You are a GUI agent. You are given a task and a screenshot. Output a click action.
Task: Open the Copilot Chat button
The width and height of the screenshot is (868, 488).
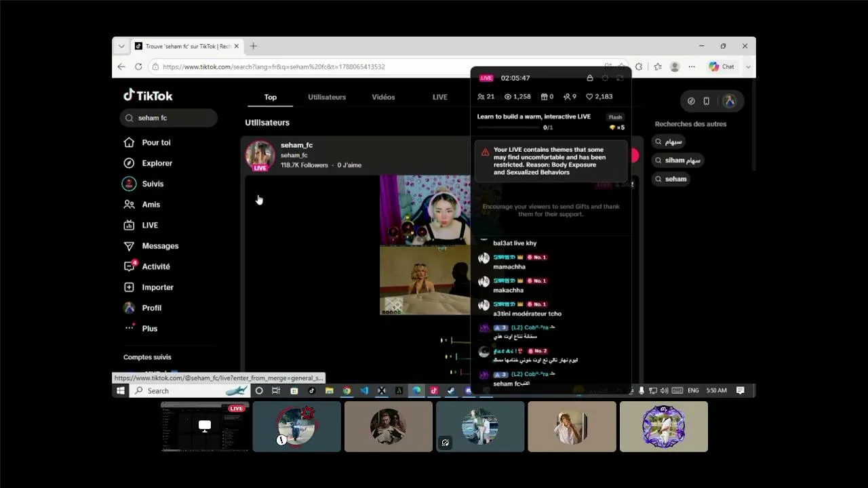click(x=722, y=66)
